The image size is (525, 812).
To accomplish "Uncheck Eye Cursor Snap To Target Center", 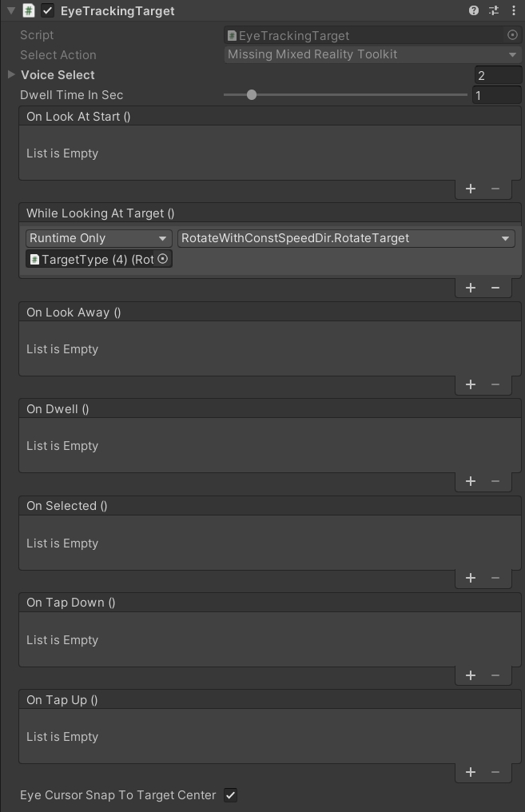I will point(230,795).
